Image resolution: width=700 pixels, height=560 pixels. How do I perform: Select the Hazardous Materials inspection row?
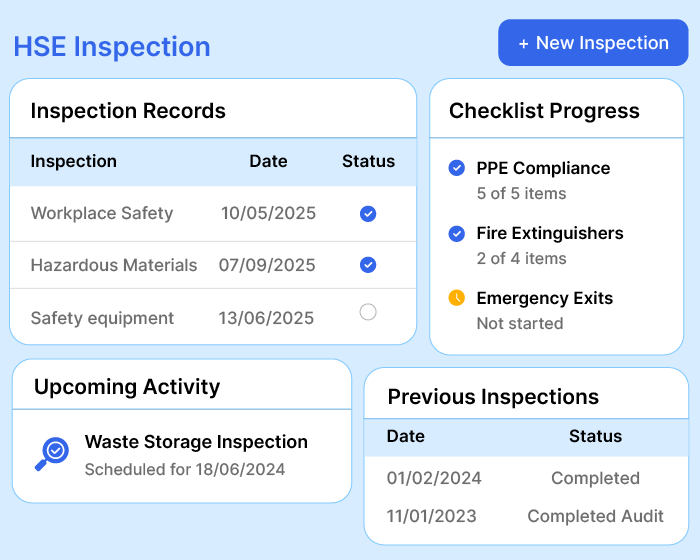point(114,265)
